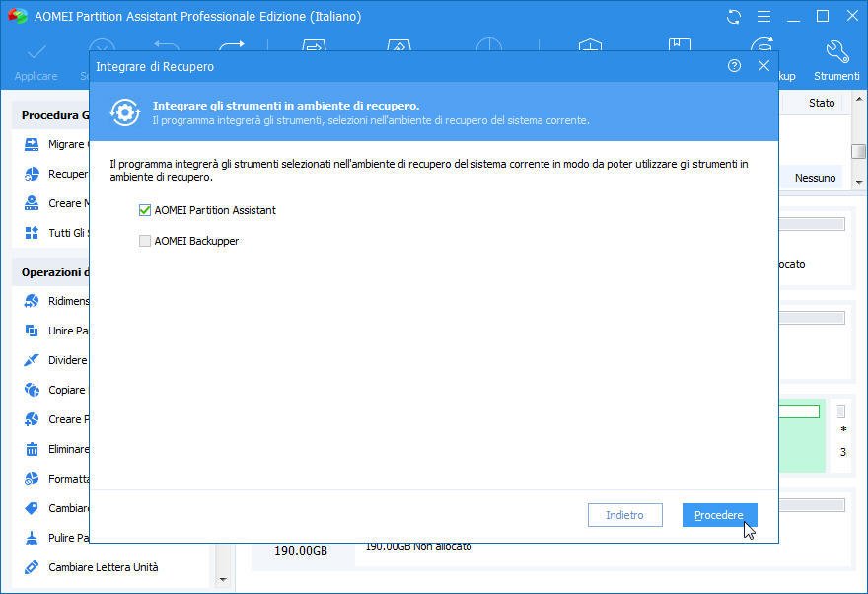Click the Tutti Gli sidebar entry text
The width and height of the screenshot is (868, 594).
tap(67, 233)
